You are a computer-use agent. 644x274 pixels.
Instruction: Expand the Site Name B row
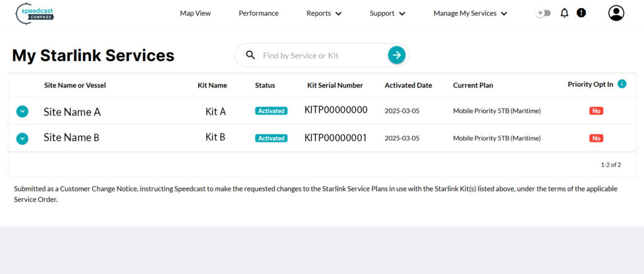point(22,139)
